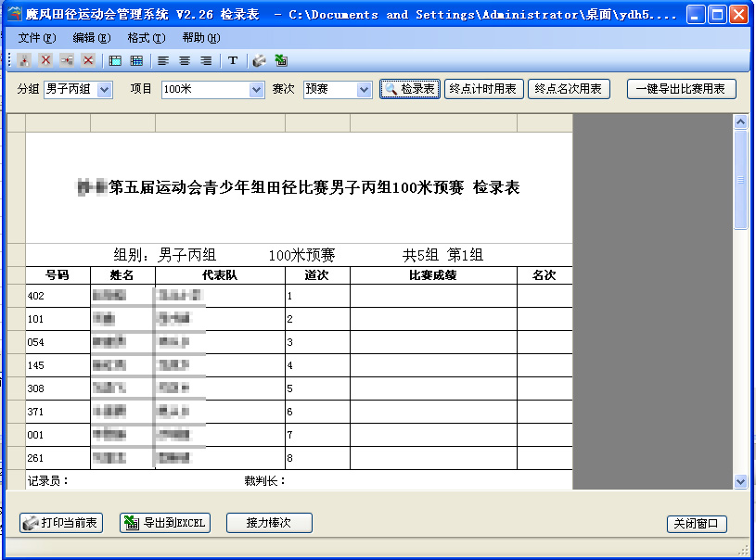Click 导出到EXCEL button
The height and width of the screenshot is (560, 756).
(165, 523)
